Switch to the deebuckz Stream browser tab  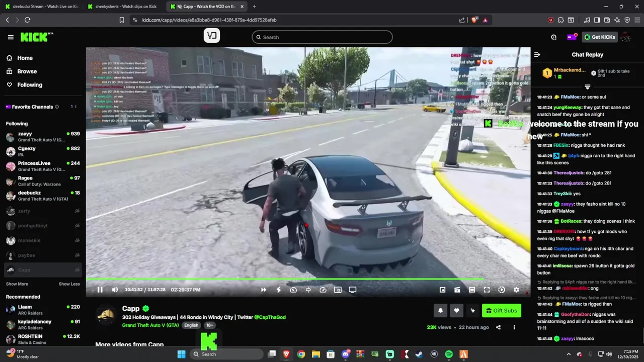tap(41, 7)
